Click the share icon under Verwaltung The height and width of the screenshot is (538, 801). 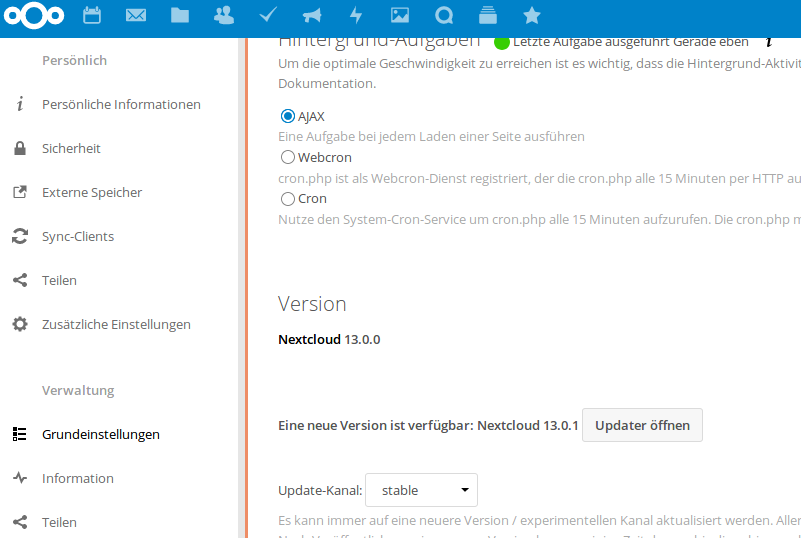(20, 522)
